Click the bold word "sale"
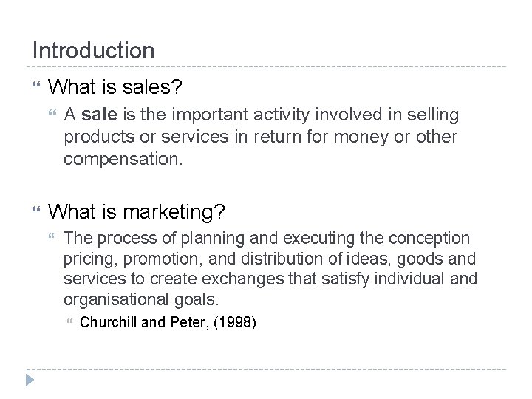The image size is (532, 399). tap(96, 115)
